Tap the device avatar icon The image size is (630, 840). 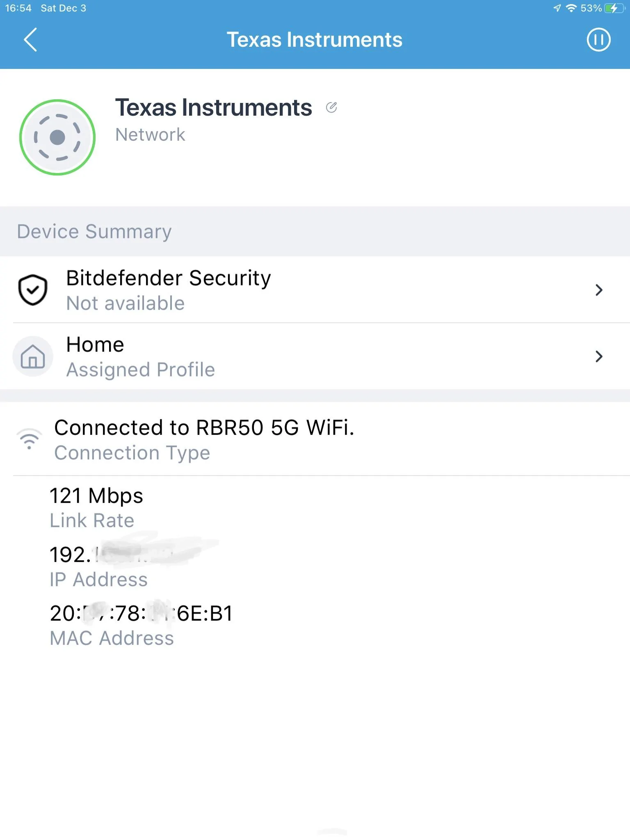click(x=57, y=137)
